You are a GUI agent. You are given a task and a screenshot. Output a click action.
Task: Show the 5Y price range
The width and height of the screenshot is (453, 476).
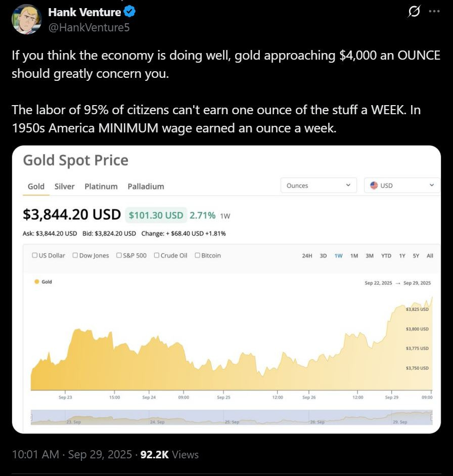[416, 256]
